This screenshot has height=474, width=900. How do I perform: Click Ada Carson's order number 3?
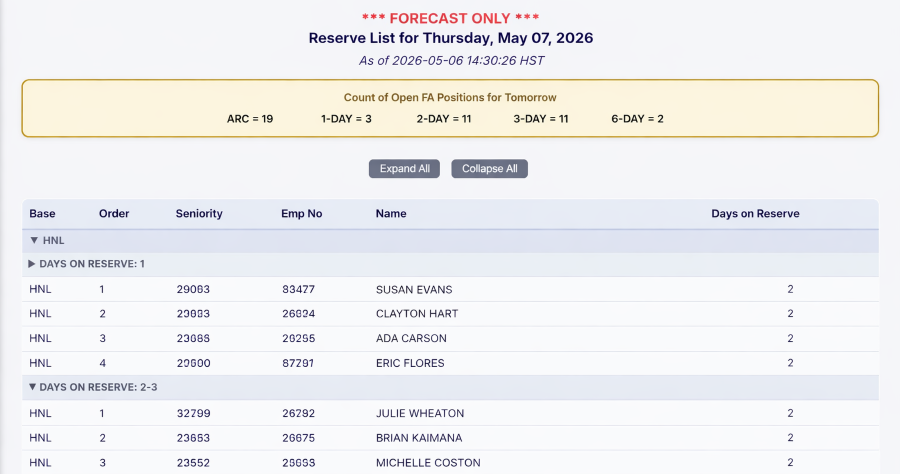[x=102, y=339]
